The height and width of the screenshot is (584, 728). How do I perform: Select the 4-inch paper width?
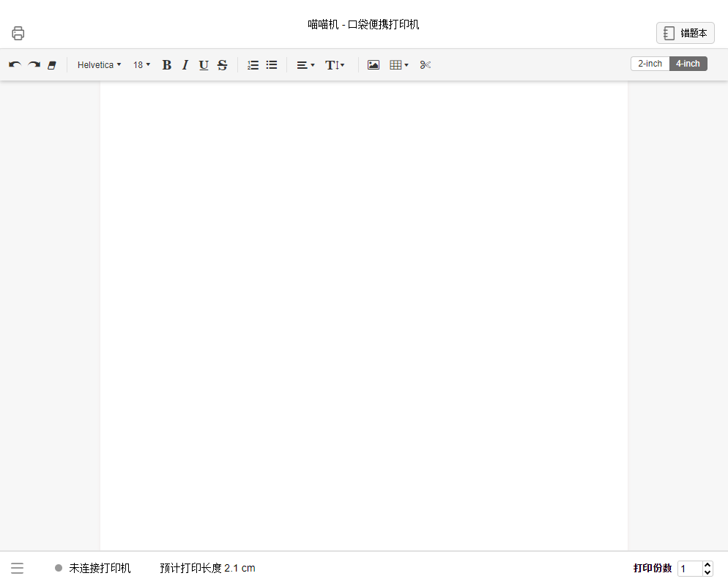coord(688,64)
